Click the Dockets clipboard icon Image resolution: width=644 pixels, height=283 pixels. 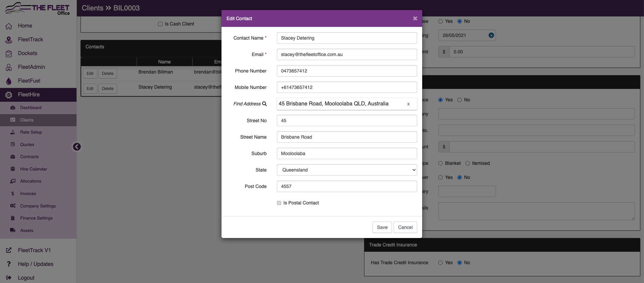9,53
